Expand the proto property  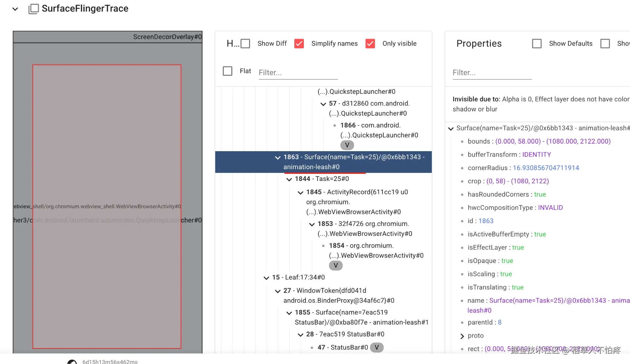pyautogui.click(x=462, y=336)
